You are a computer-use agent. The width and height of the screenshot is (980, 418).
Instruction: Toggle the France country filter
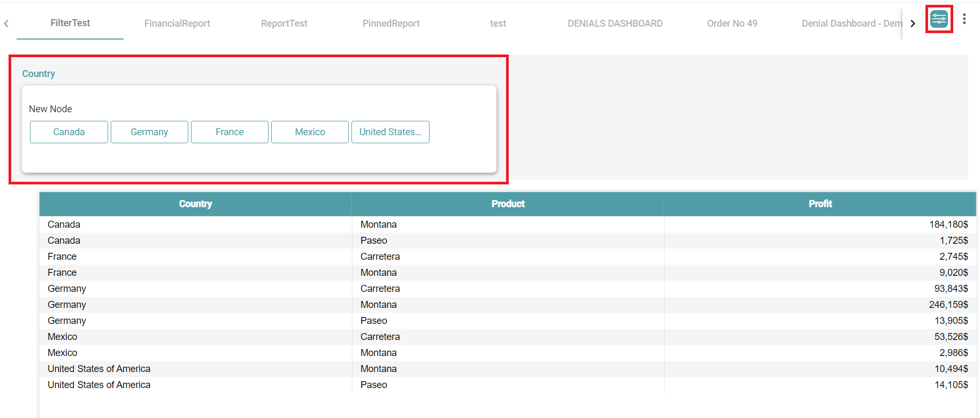[x=229, y=132]
